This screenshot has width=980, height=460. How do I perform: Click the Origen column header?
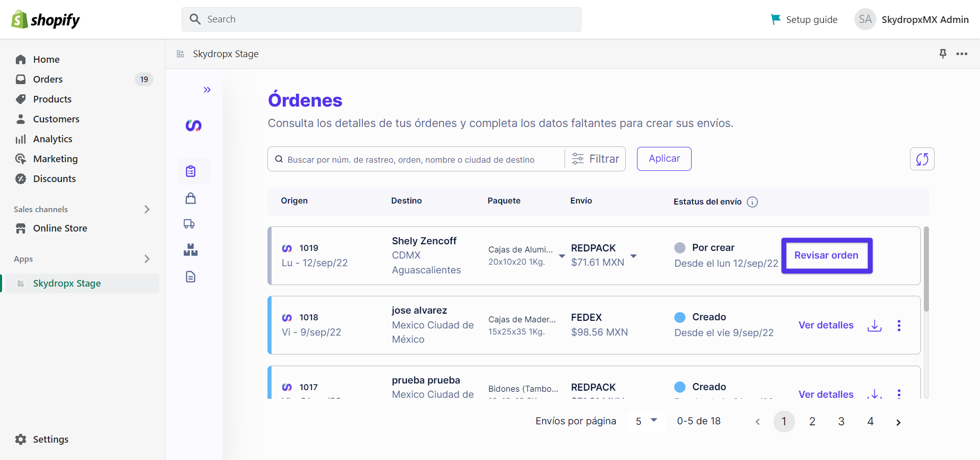294,201
